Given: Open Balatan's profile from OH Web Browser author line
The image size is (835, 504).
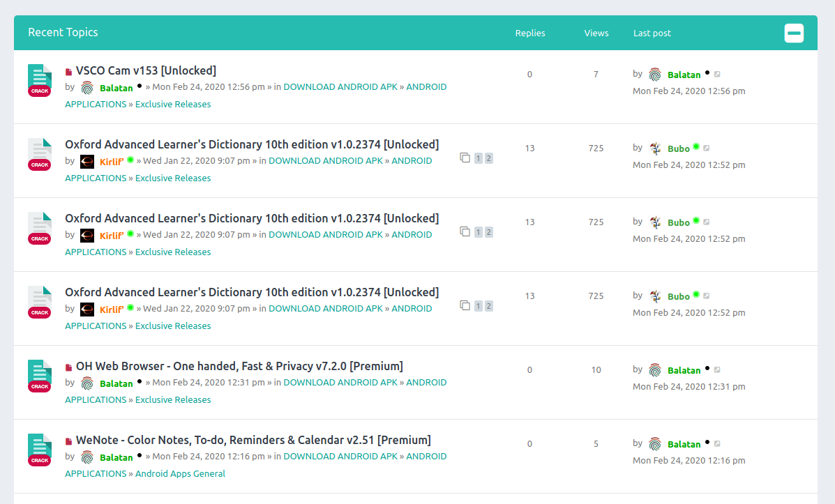Looking at the screenshot, I should coord(116,383).
